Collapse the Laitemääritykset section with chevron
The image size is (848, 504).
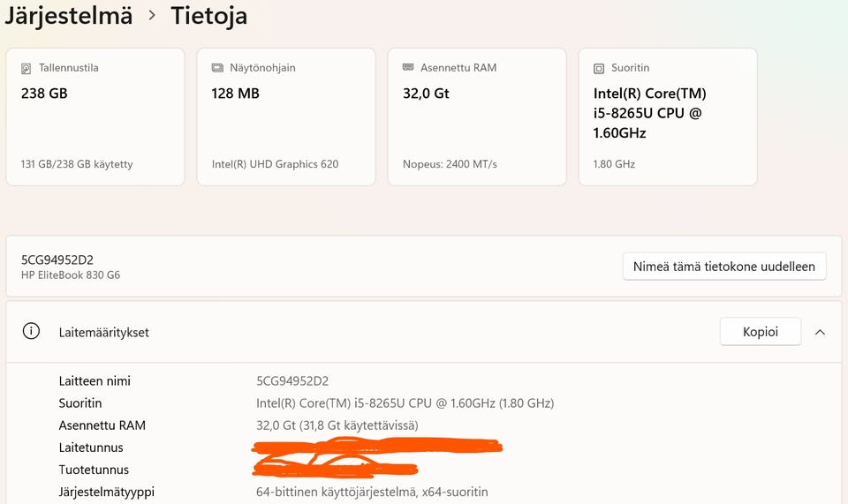(x=820, y=332)
